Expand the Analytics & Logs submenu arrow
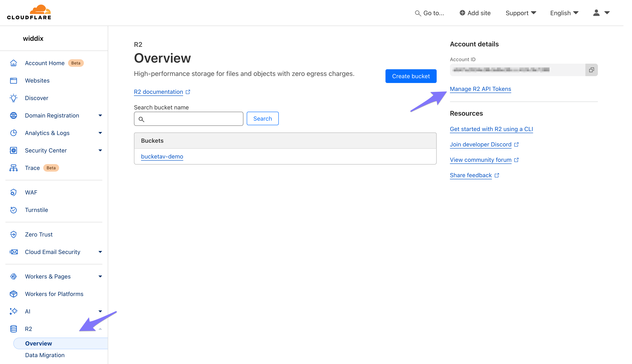The height and width of the screenshot is (364, 632). click(100, 133)
